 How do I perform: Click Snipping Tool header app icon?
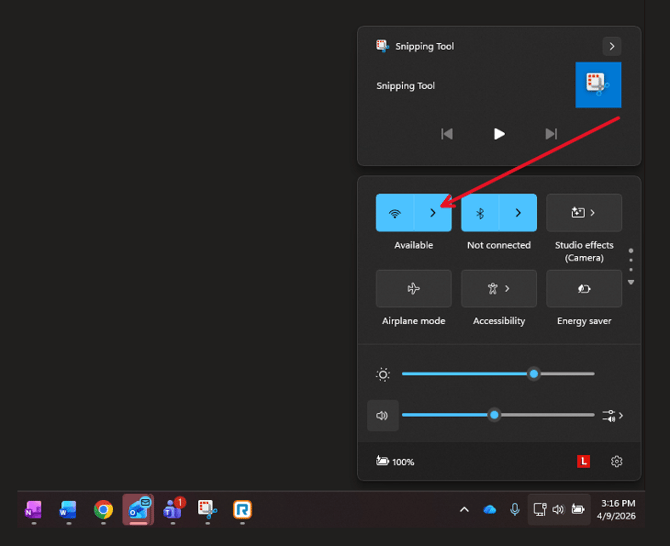point(382,46)
